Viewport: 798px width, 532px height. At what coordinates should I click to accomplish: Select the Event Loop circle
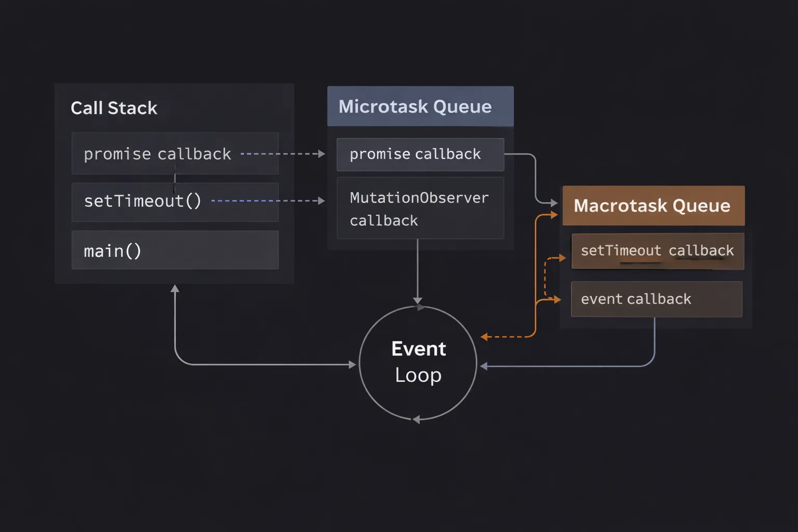[x=418, y=362]
